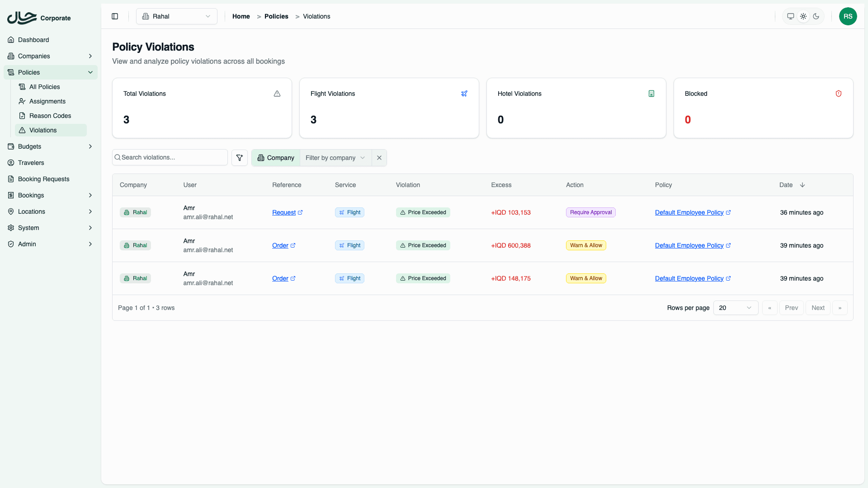Switch to dark theme moon icon
The image size is (868, 488).
coord(816,16)
